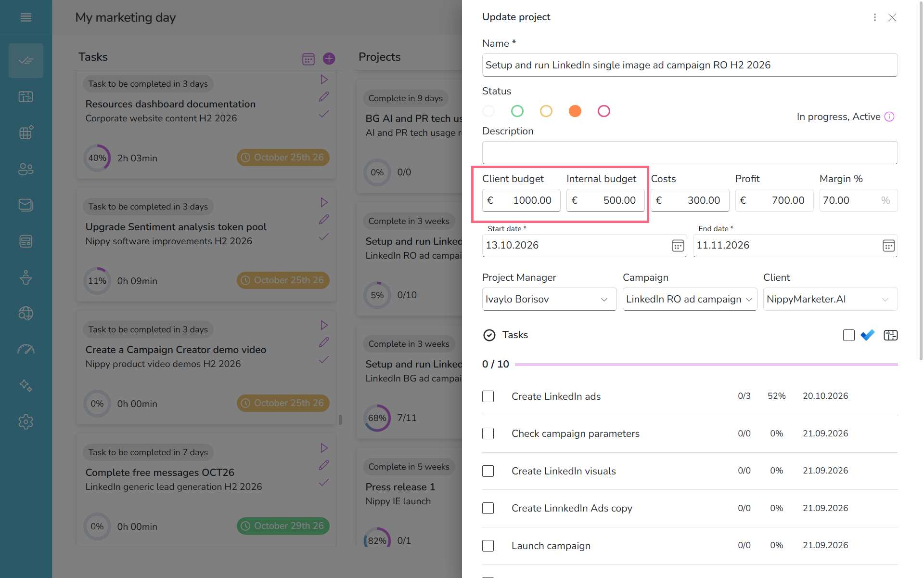Click the blue double-check icon in Tasks header
This screenshot has width=924, height=578.
868,335
